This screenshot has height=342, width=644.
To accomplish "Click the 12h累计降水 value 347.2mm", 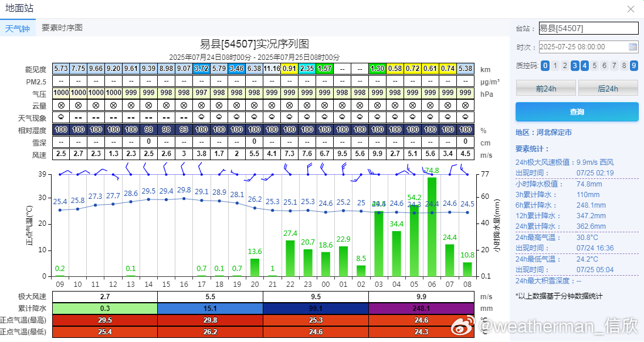I will [x=591, y=215].
